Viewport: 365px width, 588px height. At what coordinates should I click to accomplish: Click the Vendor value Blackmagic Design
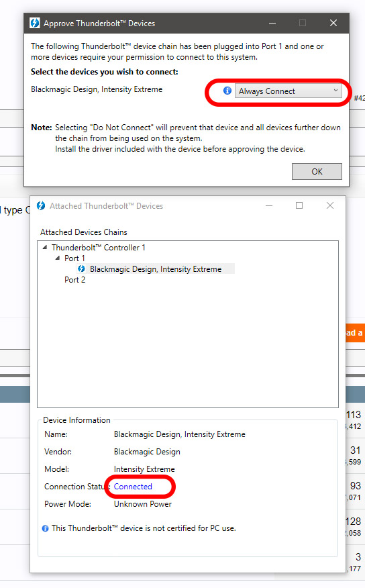point(147,452)
